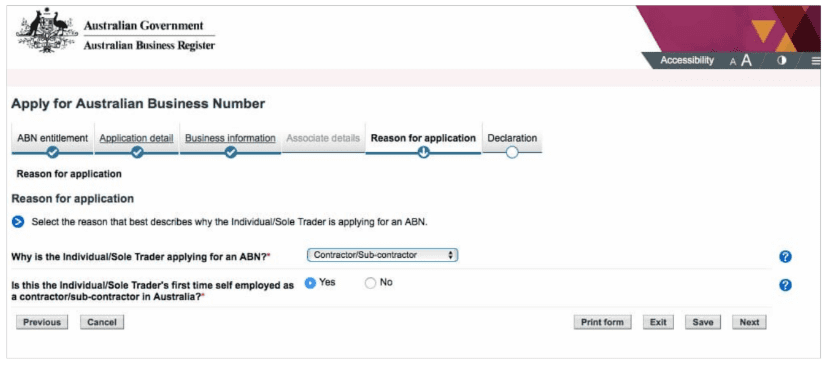
Task: Select Yes for first time self employed
Action: pyautogui.click(x=310, y=283)
